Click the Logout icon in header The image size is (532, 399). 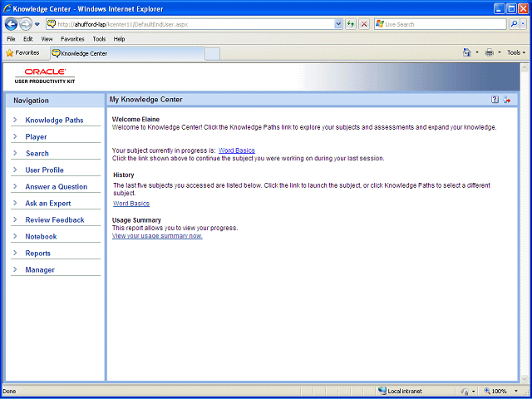pos(507,100)
